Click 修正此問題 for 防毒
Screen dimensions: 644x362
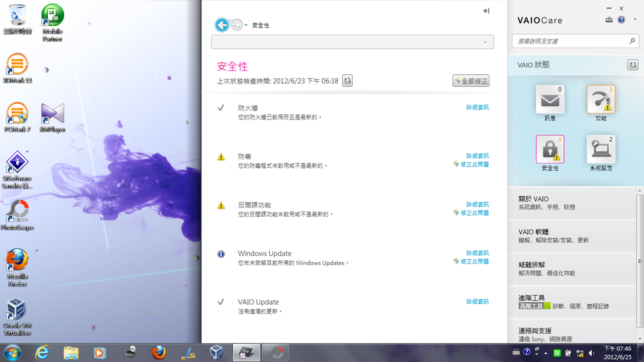pos(471,164)
